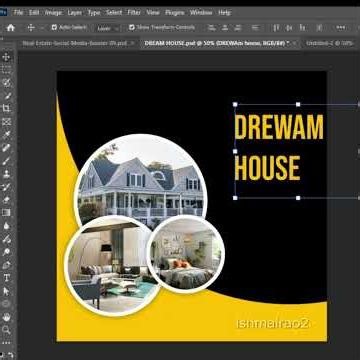Select the Hand tool

[6, 317]
